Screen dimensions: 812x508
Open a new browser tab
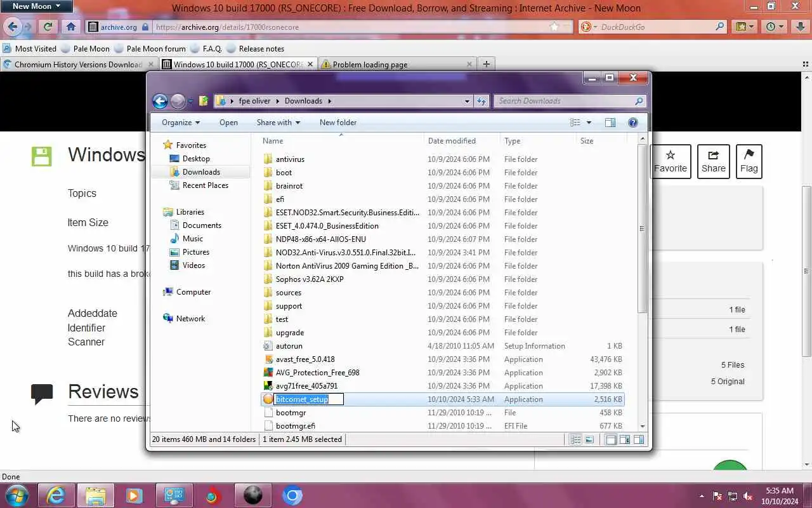[x=487, y=64]
